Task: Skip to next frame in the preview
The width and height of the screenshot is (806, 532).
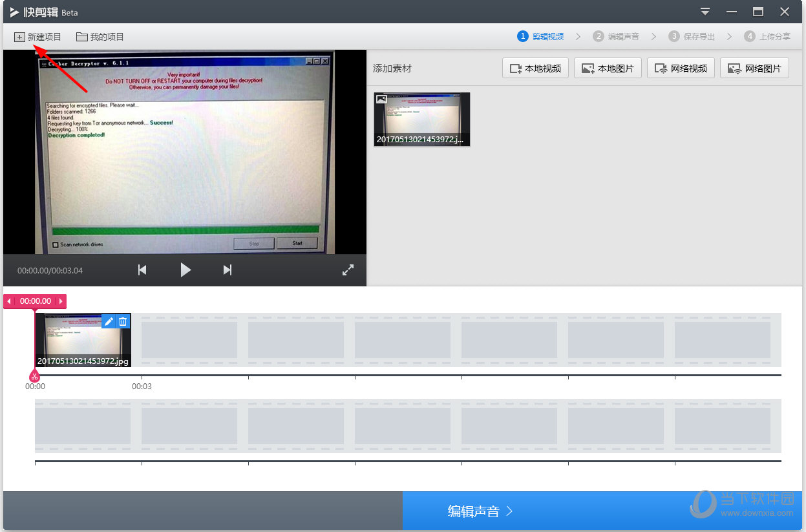Action: coord(228,270)
